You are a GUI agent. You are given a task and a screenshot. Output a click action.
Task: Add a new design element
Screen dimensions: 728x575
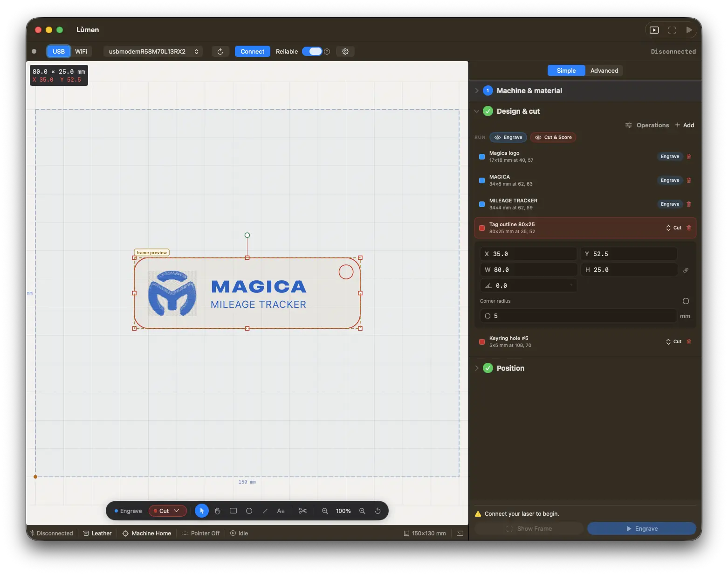click(x=685, y=125)
